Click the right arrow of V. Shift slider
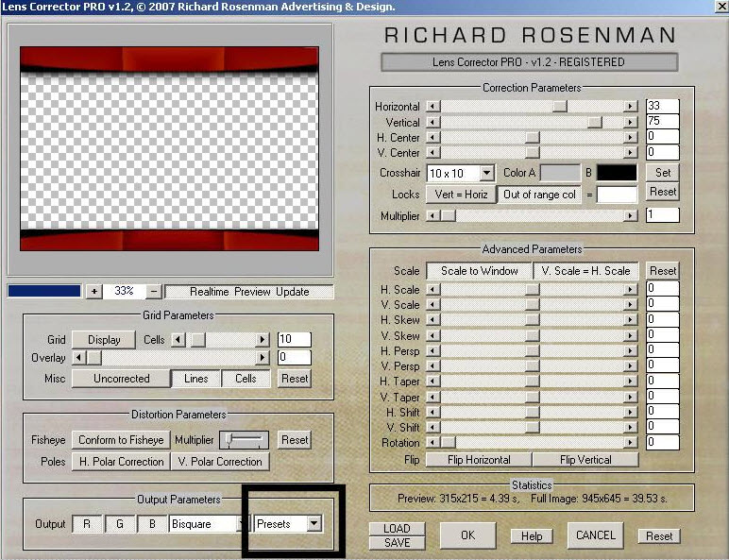Viewport: 729px width, 560px height. click(x=630, y=427)
